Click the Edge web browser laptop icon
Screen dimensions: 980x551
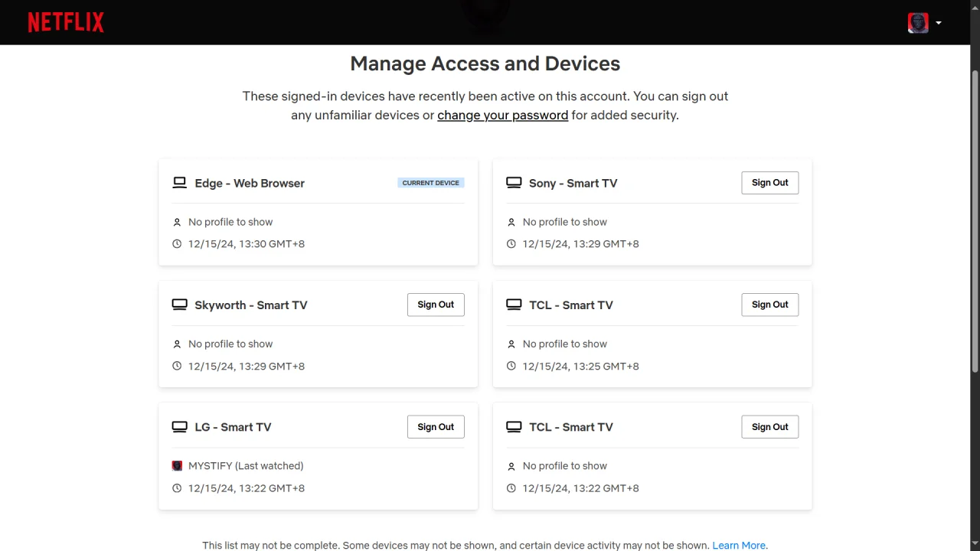179,183
